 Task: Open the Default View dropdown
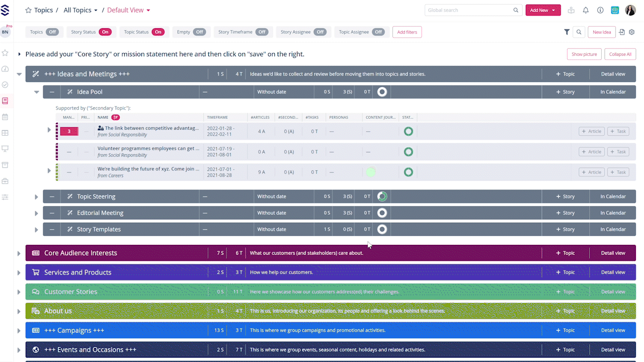128,10
